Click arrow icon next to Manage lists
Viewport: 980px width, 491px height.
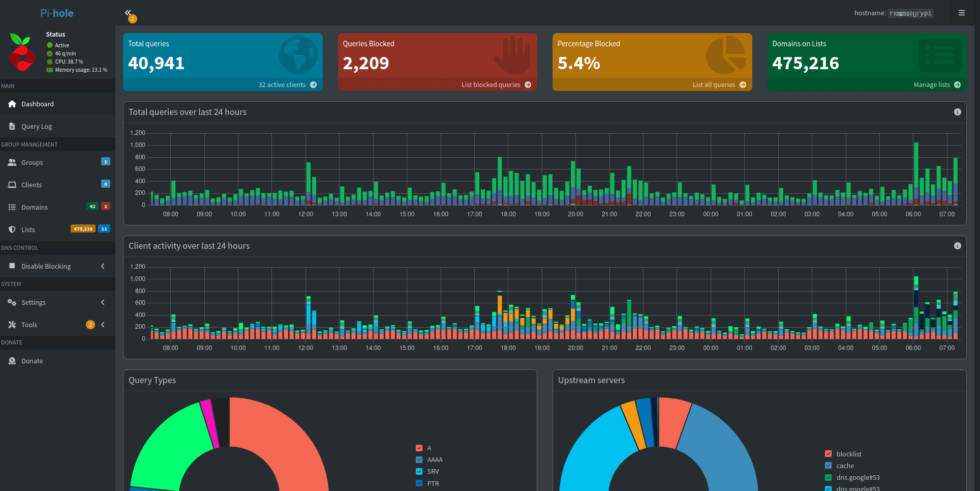point(957,85)
